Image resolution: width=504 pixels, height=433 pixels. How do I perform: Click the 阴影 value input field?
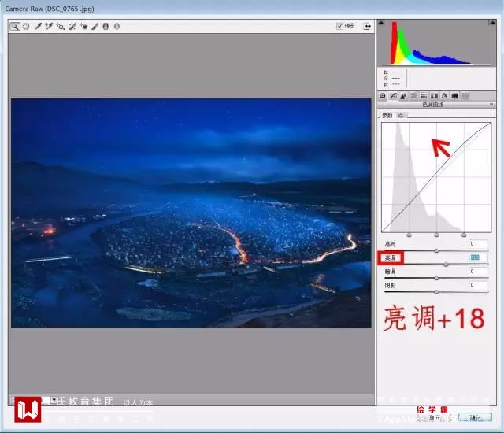pos(478,285)
